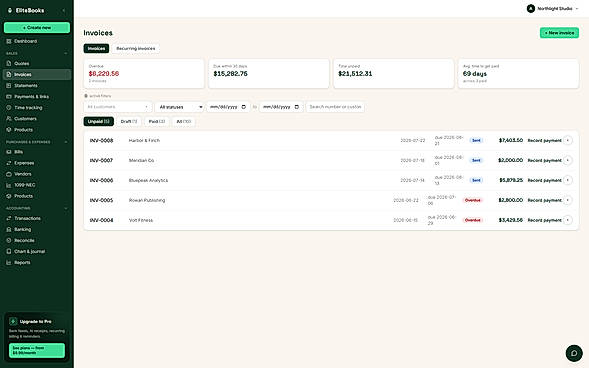The width and height of the screenshot is (589, 368).
Task: Open invoice INV-0006
Action: pyautogui.click(x=101, y=180)
